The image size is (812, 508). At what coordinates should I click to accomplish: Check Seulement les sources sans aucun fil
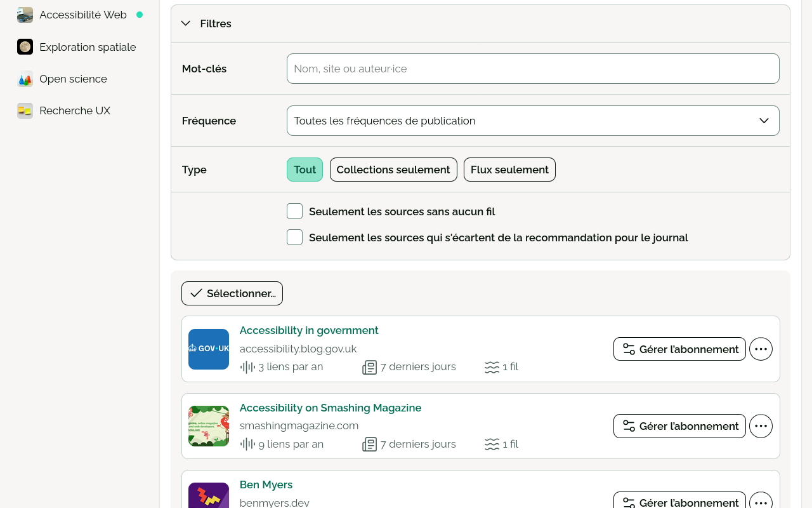pos(294,211)
